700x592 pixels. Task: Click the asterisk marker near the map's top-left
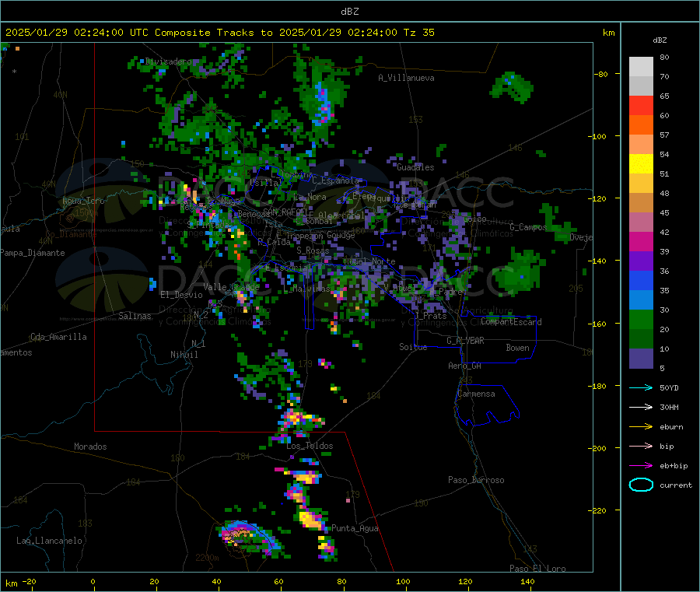[x=15, y=72]
